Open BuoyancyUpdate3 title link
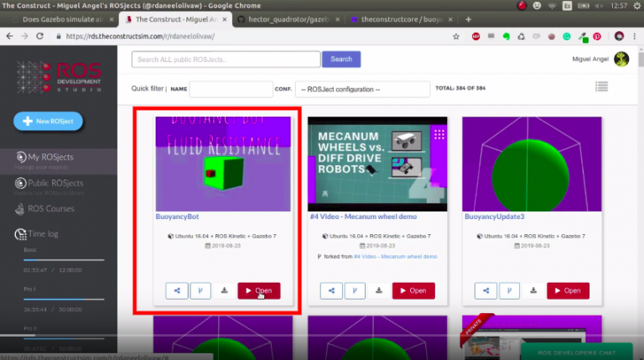 point(494,217)
